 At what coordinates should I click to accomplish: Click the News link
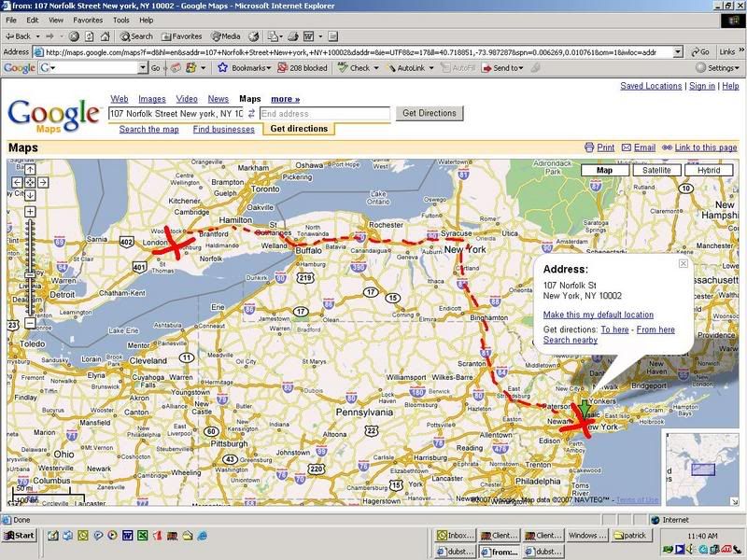pyautogui.click(x=218, y=99)
